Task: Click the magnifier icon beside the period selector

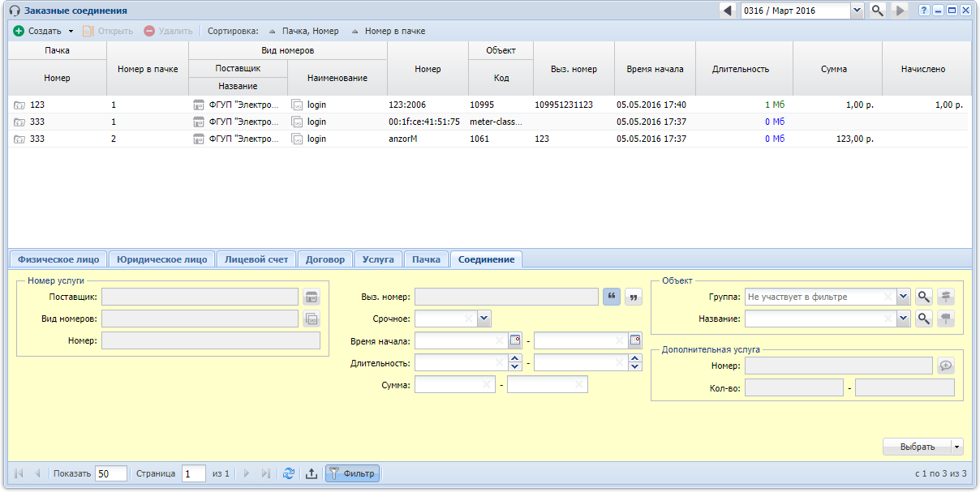Action: [877, 11]
